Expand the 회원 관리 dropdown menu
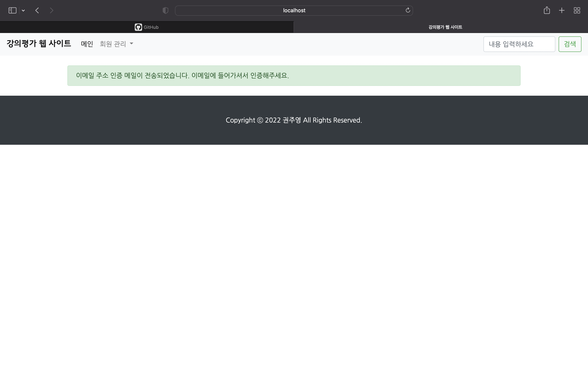 [x=116, y=44]
